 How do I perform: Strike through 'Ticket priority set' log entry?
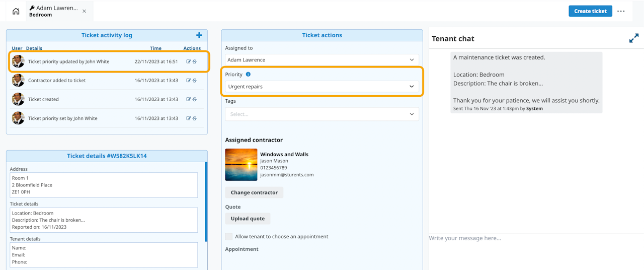click(x=195, y=118)
